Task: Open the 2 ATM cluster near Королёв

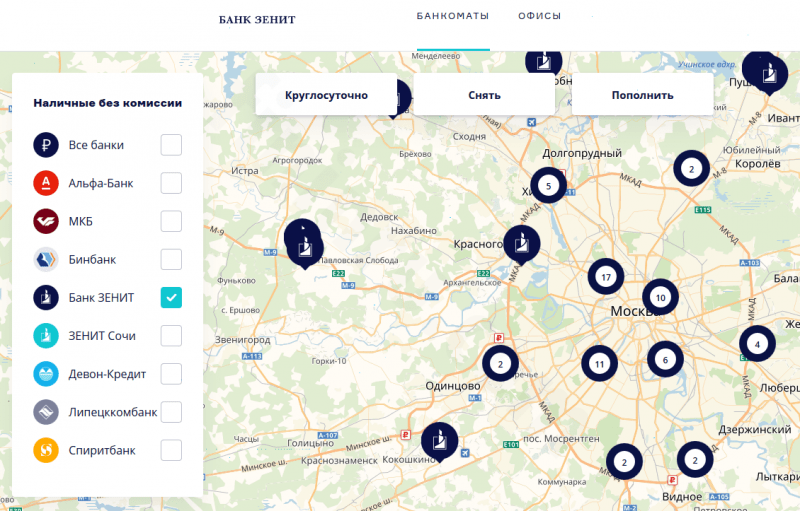Action: (x=691, y=169)
